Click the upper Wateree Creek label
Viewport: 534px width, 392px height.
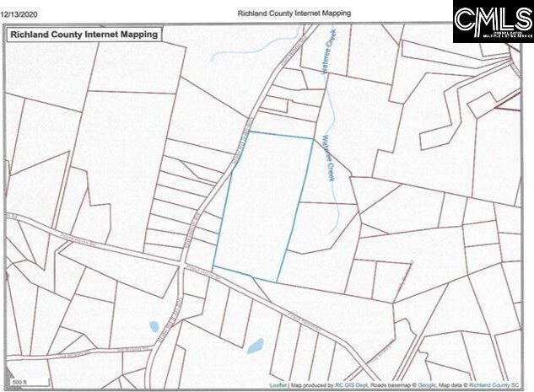(329, 51)
